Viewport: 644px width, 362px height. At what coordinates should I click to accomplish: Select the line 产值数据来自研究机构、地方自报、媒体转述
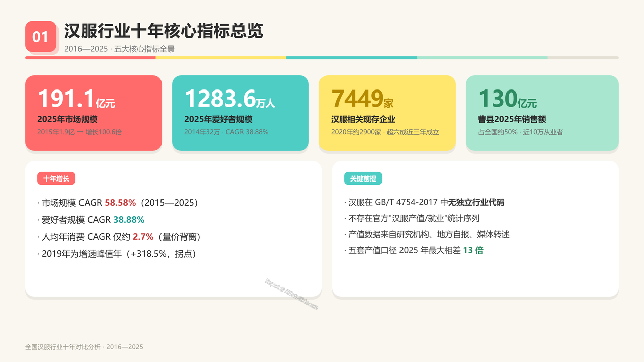pyautogui.click(x=427, y=234)
